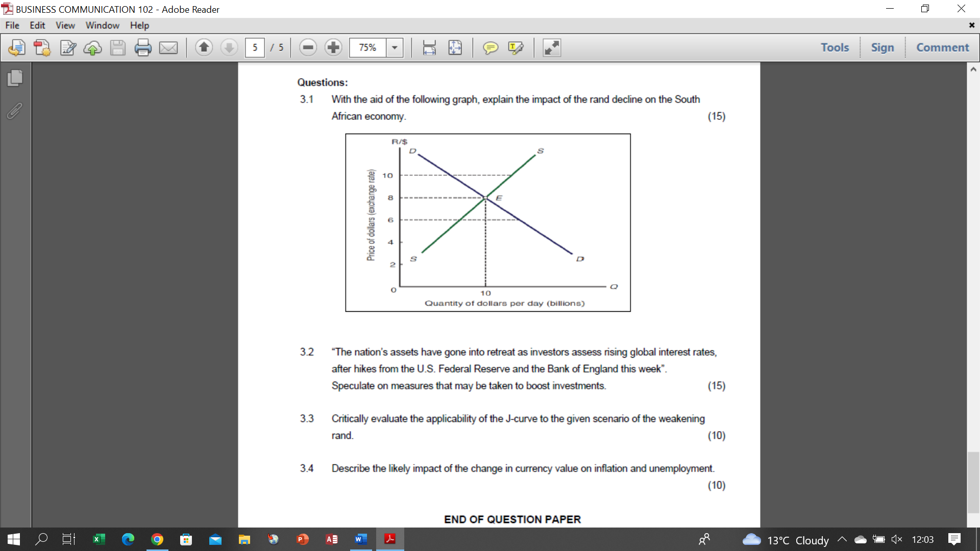
Task: Show hidden system tray icons
Action: coord(842,539)
